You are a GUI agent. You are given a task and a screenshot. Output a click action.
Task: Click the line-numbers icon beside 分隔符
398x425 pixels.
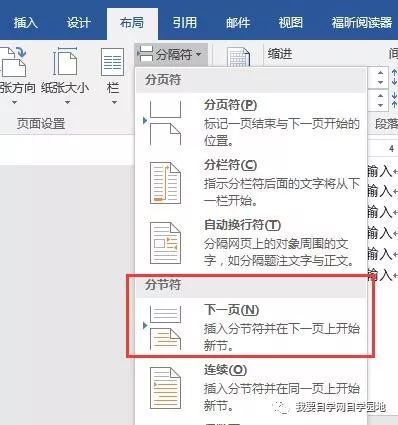(x=238, y=57)
